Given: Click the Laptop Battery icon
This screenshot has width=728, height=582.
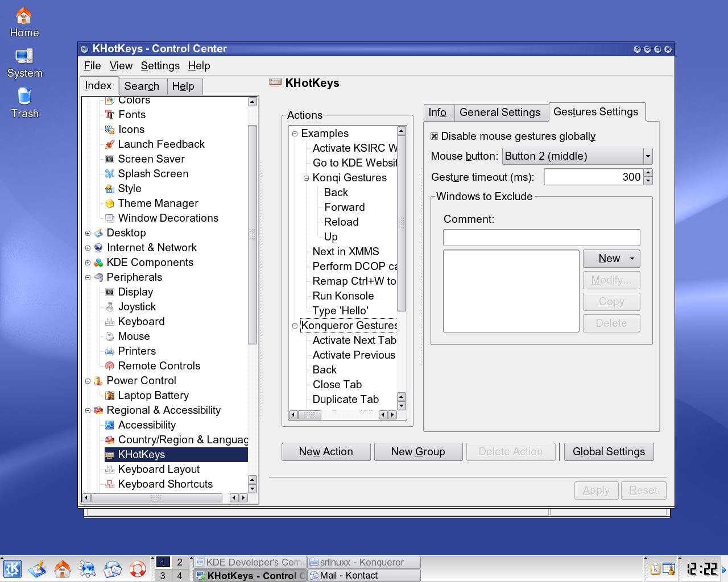Looking at the screenshot, I should [110, 396].
